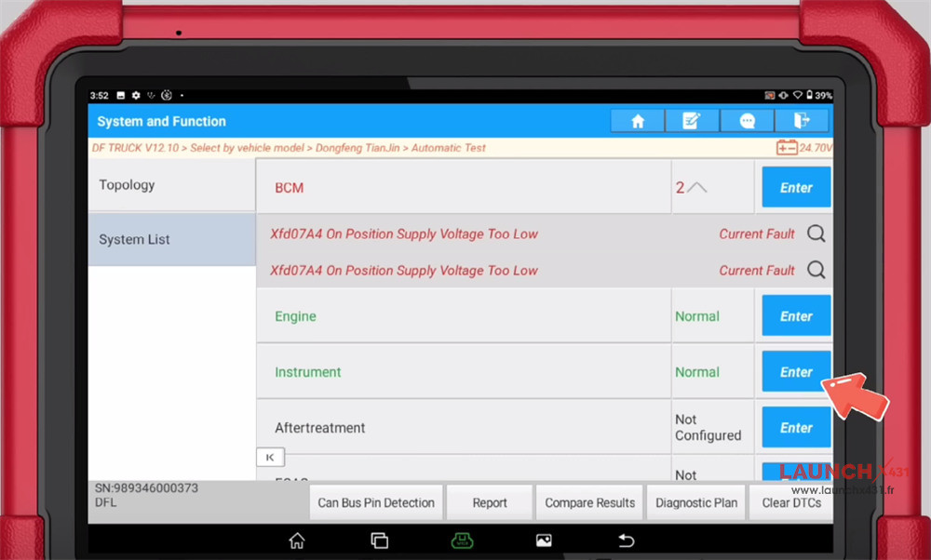Screen dimensions: 931x560
Task: Enter the Engine system
Action: pyautogui.click(x=796, y=315)
